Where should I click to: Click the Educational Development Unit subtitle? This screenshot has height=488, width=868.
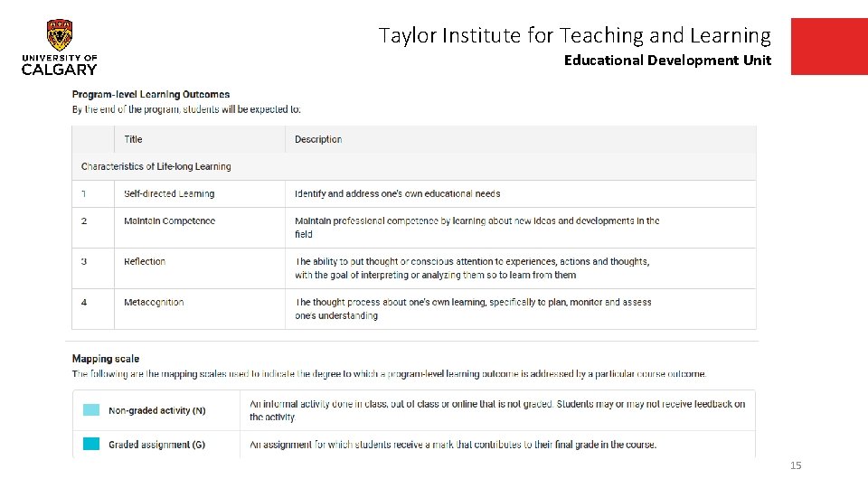(667, 61)
